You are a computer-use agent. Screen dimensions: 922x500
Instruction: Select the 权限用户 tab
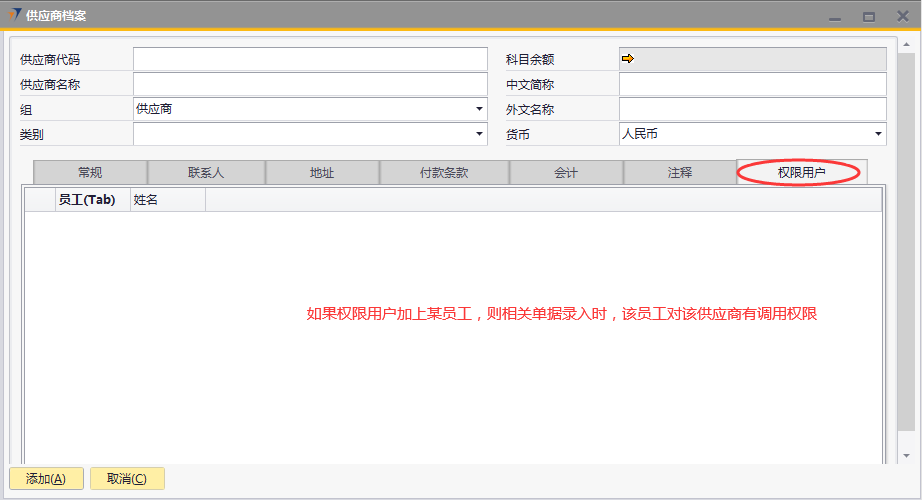801,173
